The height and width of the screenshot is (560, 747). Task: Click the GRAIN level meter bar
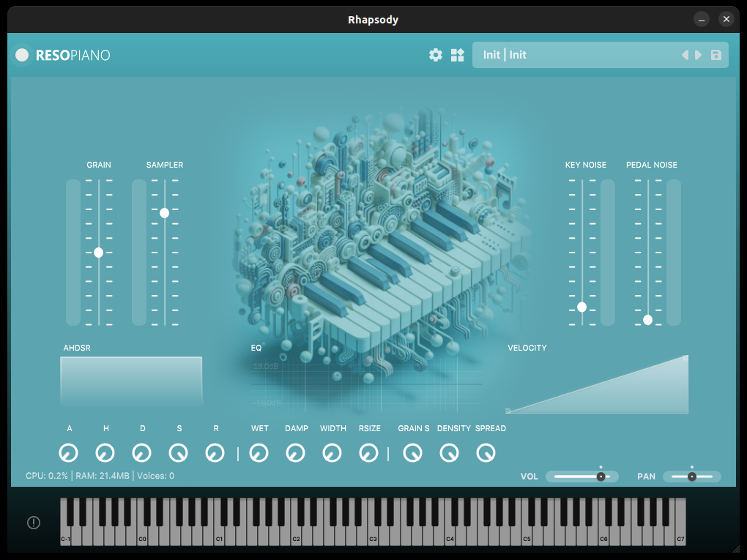(73, 253)
